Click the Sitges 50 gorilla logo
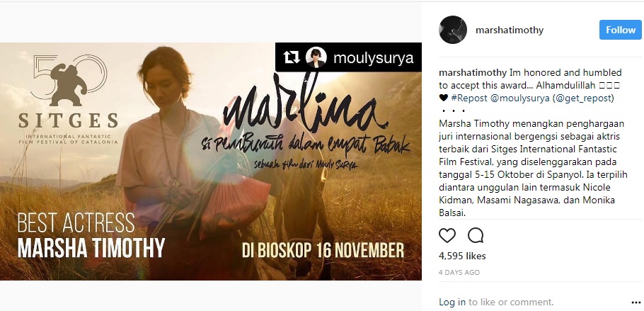Viewport: 644px width, 311px height. pos(69,79)
